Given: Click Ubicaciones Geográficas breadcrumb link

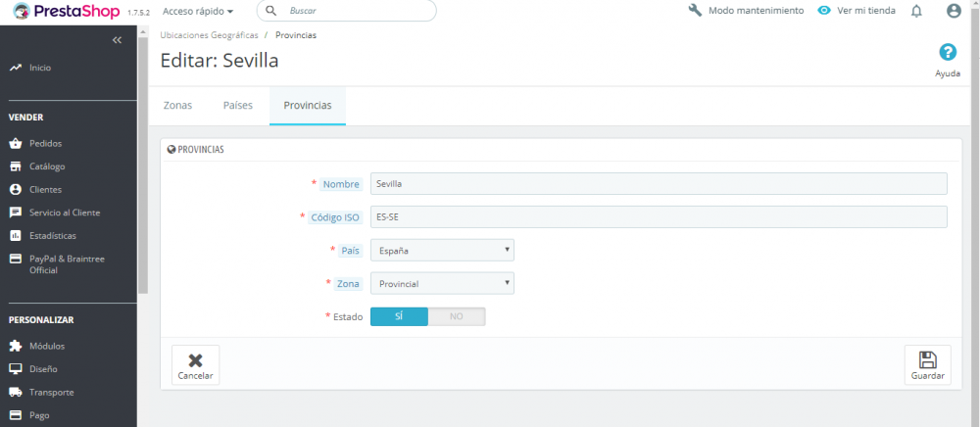Looking at the screenshot, I should point(210,35).
